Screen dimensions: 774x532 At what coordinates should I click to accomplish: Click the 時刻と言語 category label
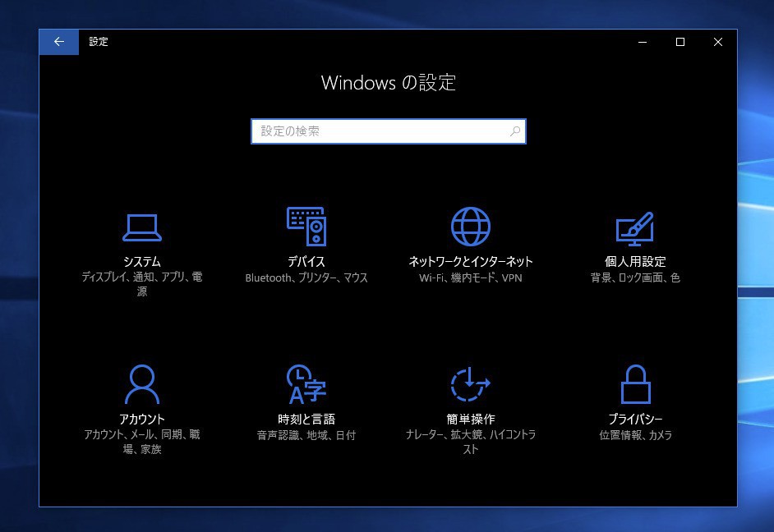[x=306, y=419]
